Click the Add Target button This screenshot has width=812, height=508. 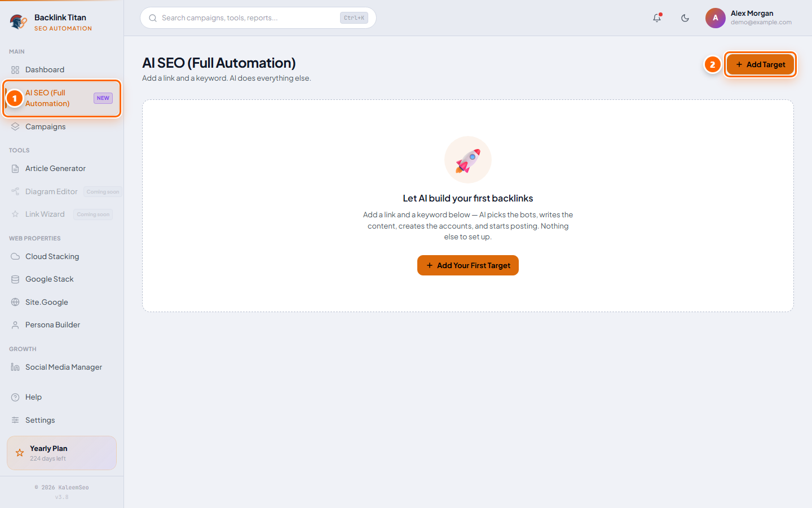pos(760,64)
